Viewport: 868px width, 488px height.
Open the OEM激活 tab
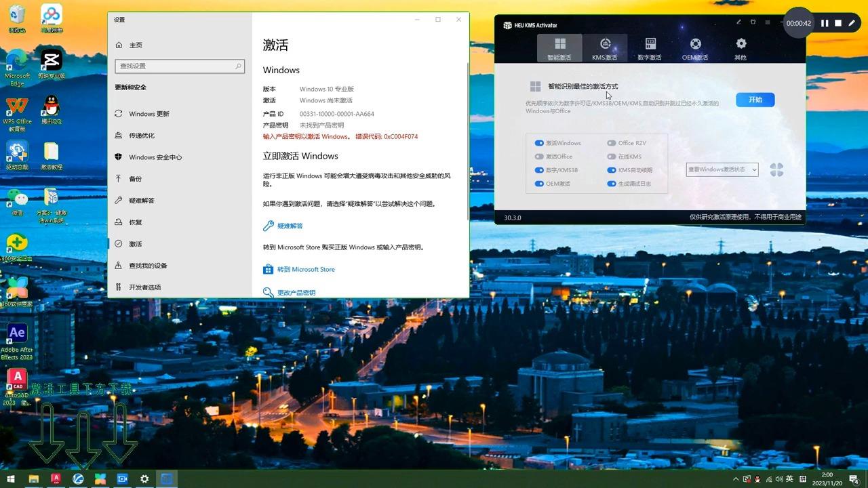(695, 48)
